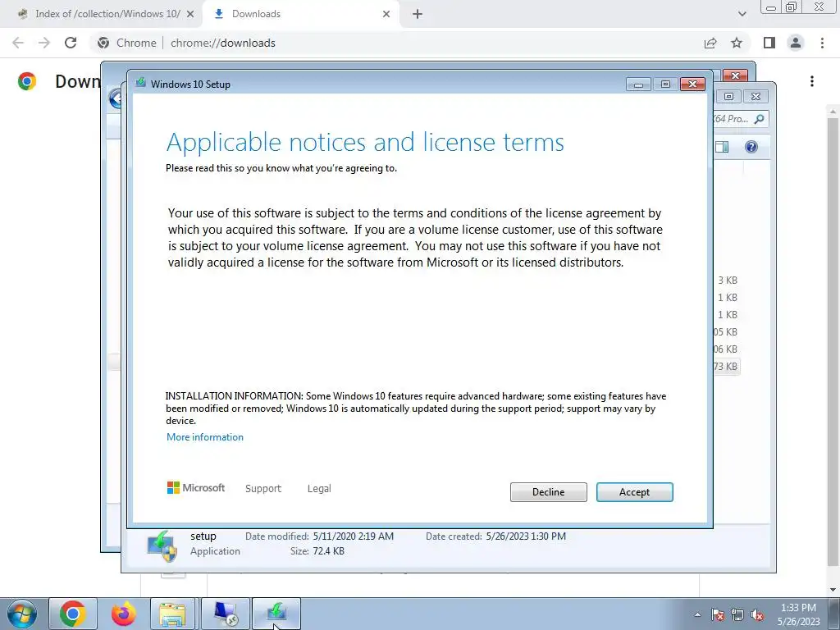Image resolution: width=840 pixels, height=630 pixels.
Task: Open the Support link in setup
Action: [263, 489]
